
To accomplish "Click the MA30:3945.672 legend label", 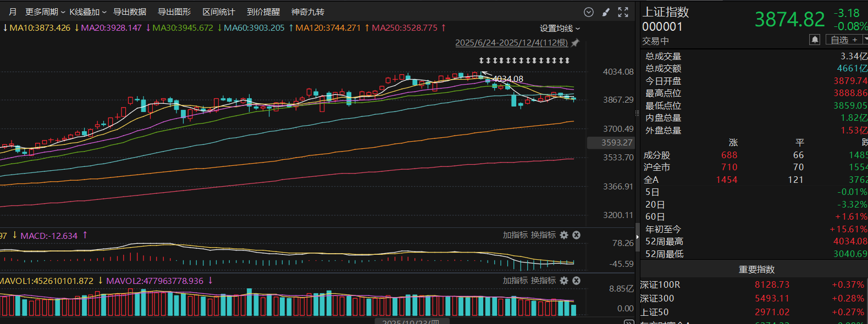I will pos(183,27).
